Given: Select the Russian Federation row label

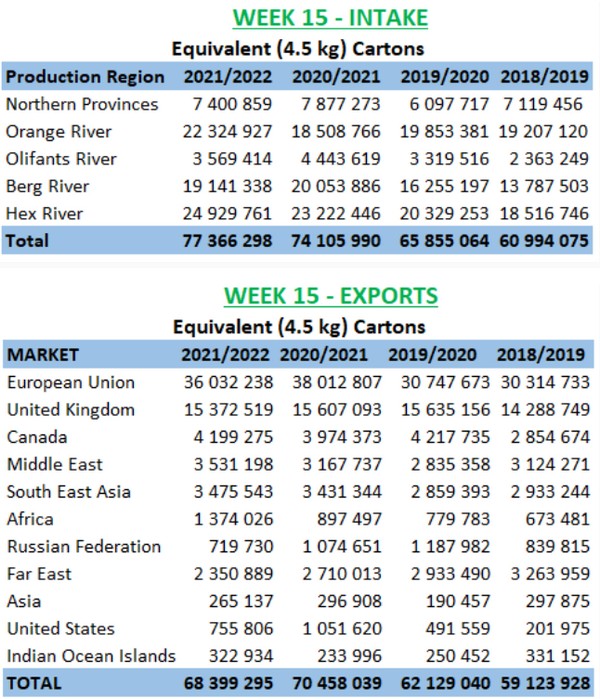Looking at the screenshot, I should pos(83,546).
